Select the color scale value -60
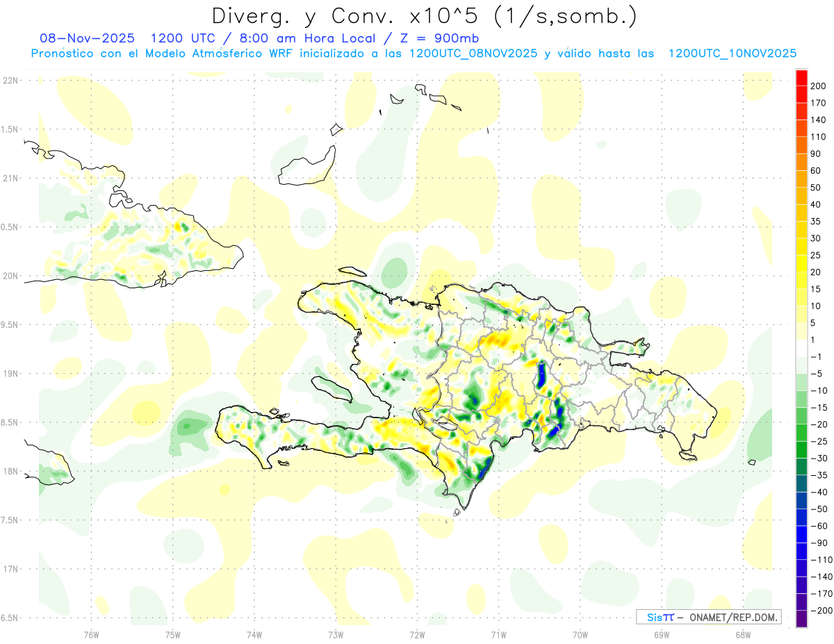Viewport: 834px width, 644px height. pyautogui.click(x=818, y=526)
